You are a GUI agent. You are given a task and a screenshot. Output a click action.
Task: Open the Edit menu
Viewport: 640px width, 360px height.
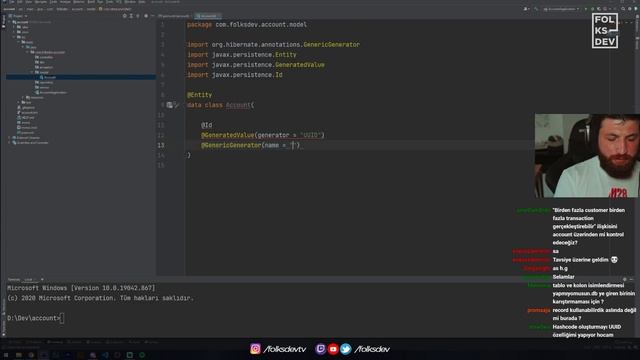coord(19,2)
